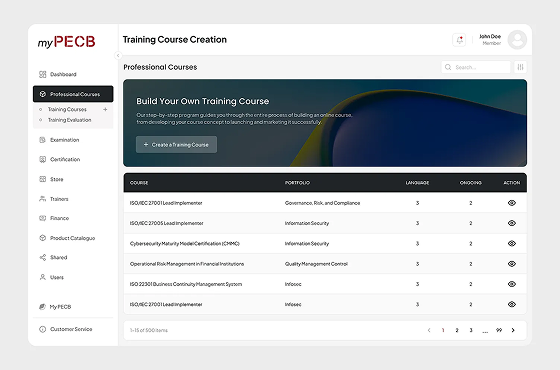560x370 pixels.
Task: Click the Examination icon
Action: coord(42,140)
